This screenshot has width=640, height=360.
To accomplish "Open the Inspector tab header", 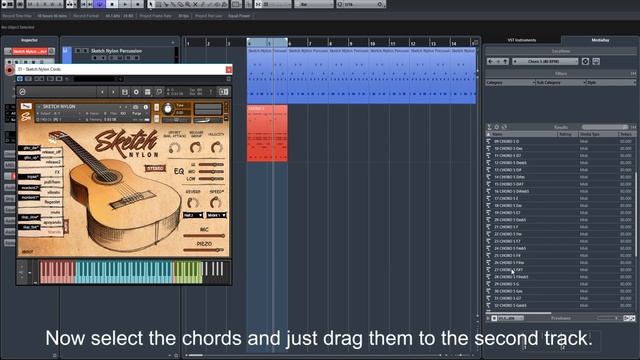I will (29, 40).
